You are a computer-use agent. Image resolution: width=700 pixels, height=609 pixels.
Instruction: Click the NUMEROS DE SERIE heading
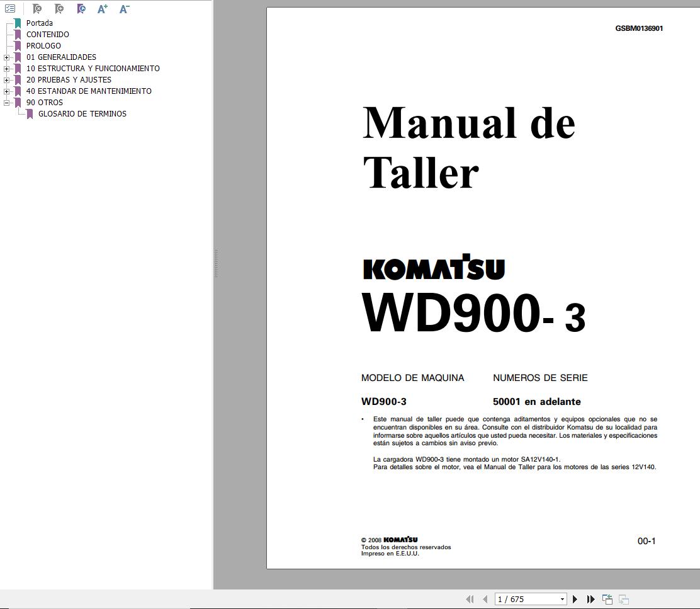click(x=540, y=378)
